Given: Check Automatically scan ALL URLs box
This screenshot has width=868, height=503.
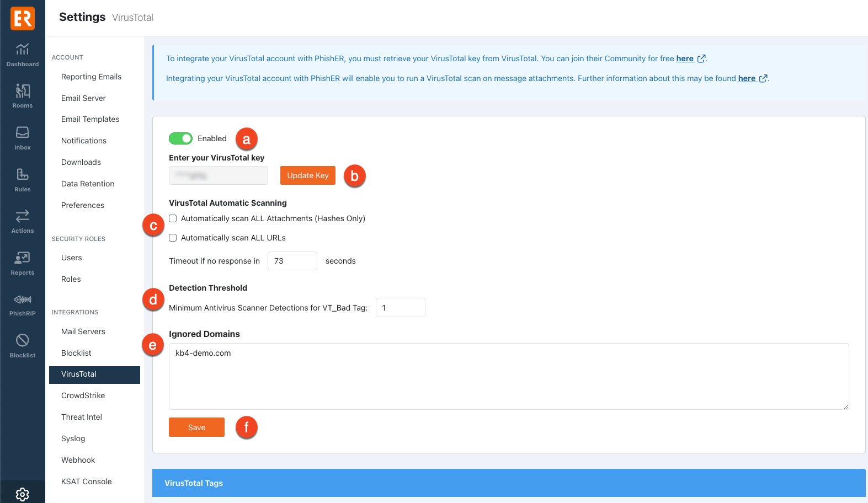Looking at the screenshot, I should tap(173, 238).
